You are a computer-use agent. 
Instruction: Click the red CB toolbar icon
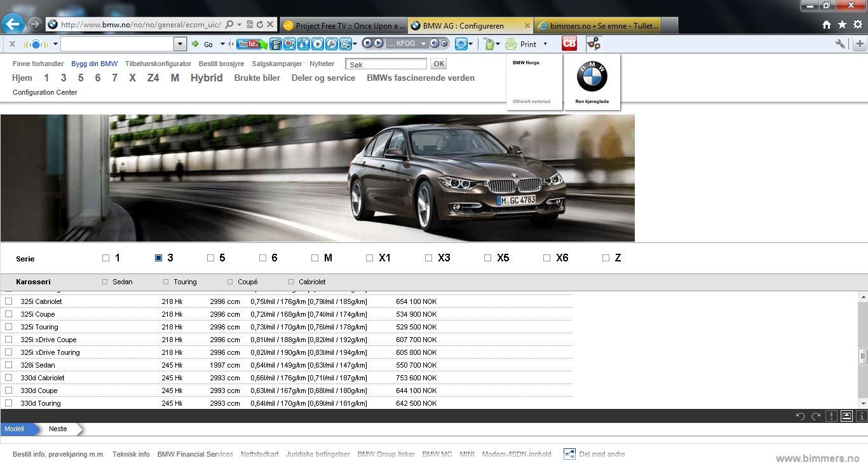tap(569, 44)
